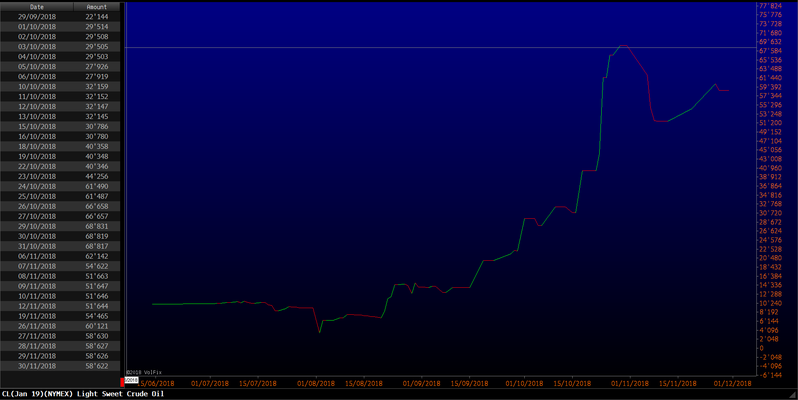Select the 30/10/2018 date row
Viewport: 798px width, 400px height.
pyautogui.click(x=60, y=236)
